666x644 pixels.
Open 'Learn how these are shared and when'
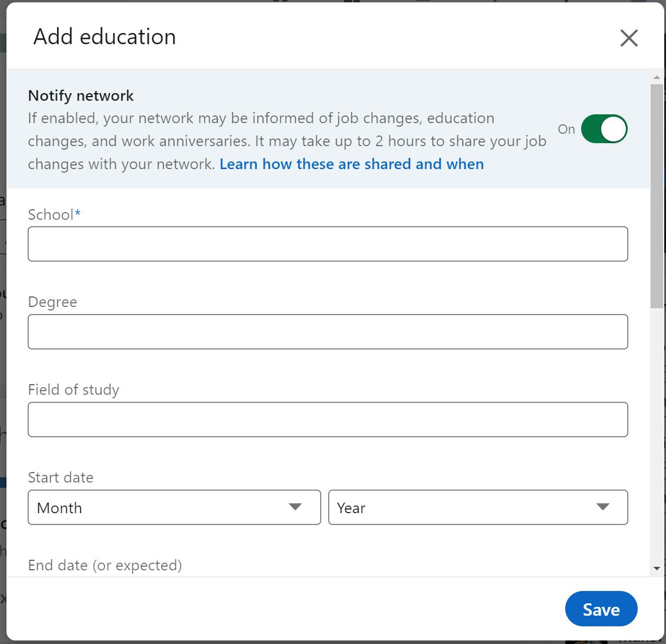(351, 164)
